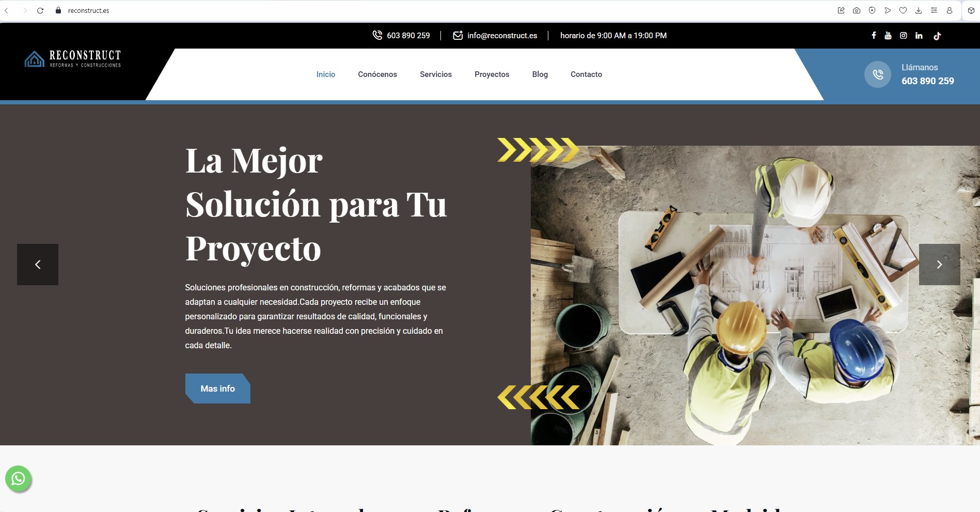Open the YouTube social icon

pos(888,36)
